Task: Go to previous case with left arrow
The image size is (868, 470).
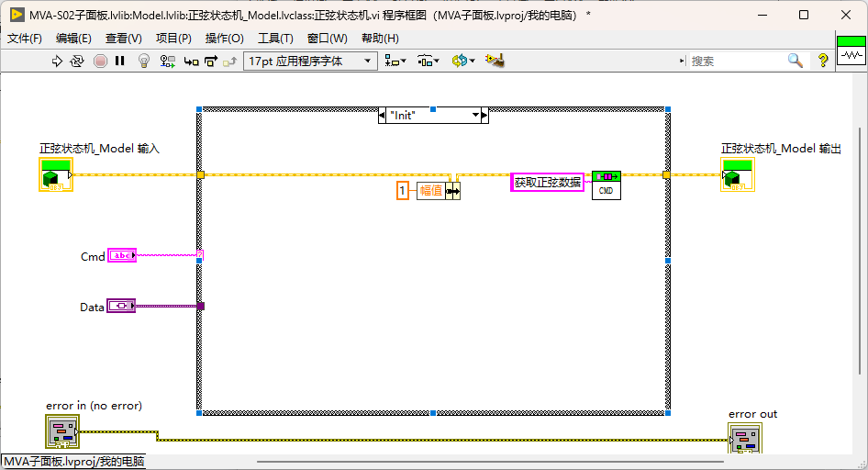Action: point(382,115)
